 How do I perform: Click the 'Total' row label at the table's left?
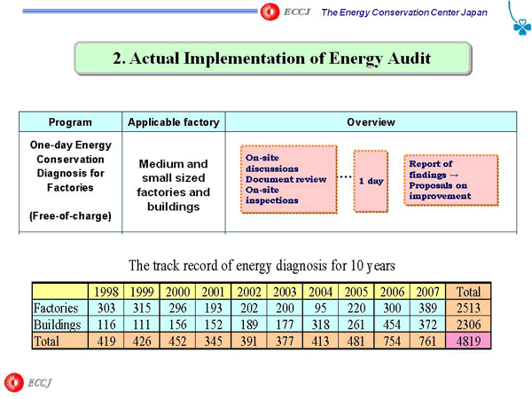click(x=60, y=340)
